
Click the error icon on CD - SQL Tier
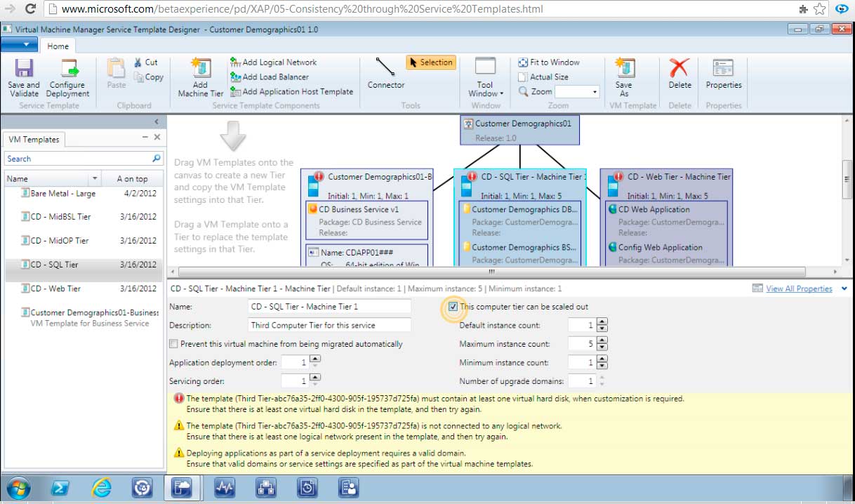(x=472, y=177)
